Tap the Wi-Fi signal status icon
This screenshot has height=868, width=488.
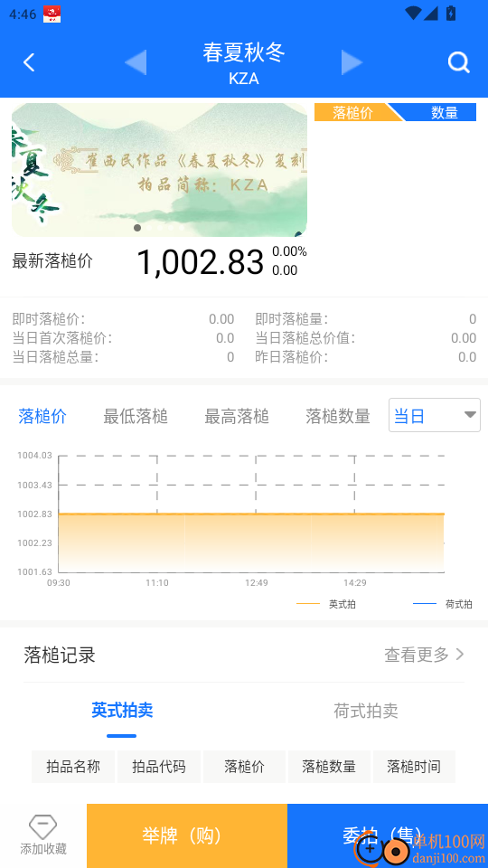pyautogui.click(x=413, y=14)
